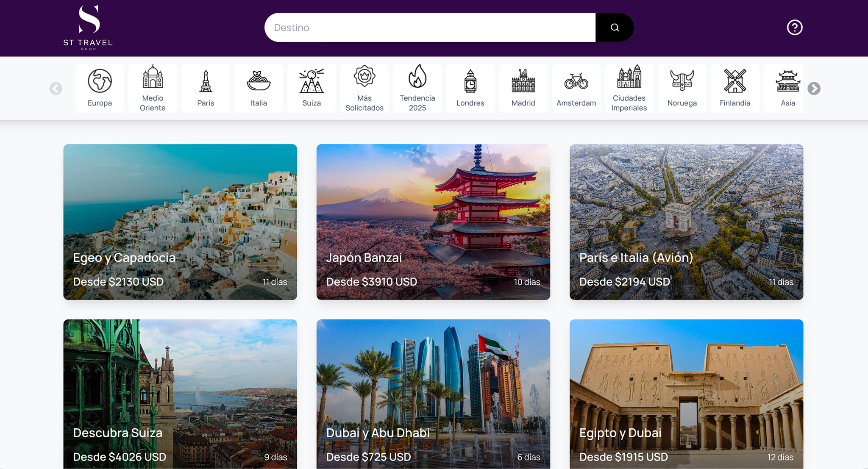The height and width of the screenshot is (469, 868).
Task: Select the Europa globe category
Action: coord(100,88)
